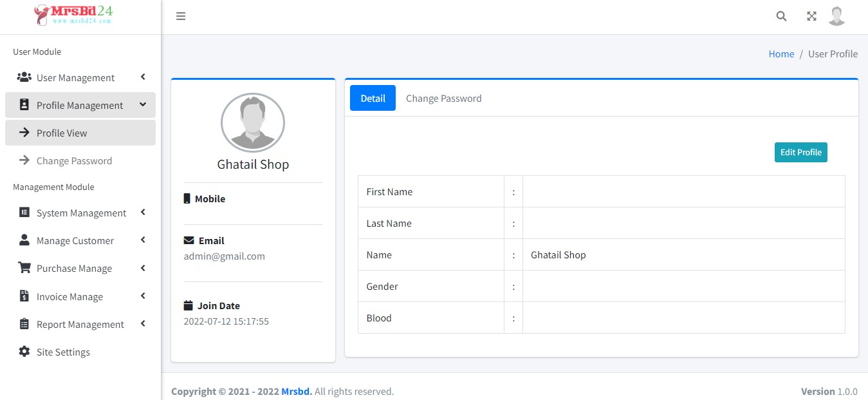Open the Profile View menu item
The width and height of the screenshot is (868, 400).
click(x=61, y=133)
